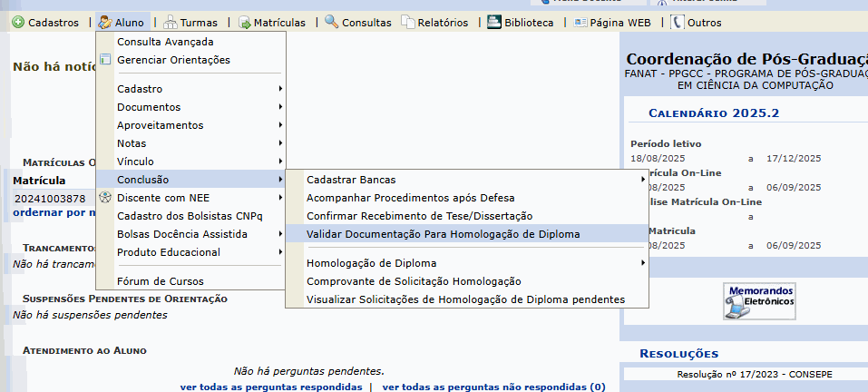Open ver todas as perguntas não respondidas link
The image size is (868, 392).
tap(493, 387)
